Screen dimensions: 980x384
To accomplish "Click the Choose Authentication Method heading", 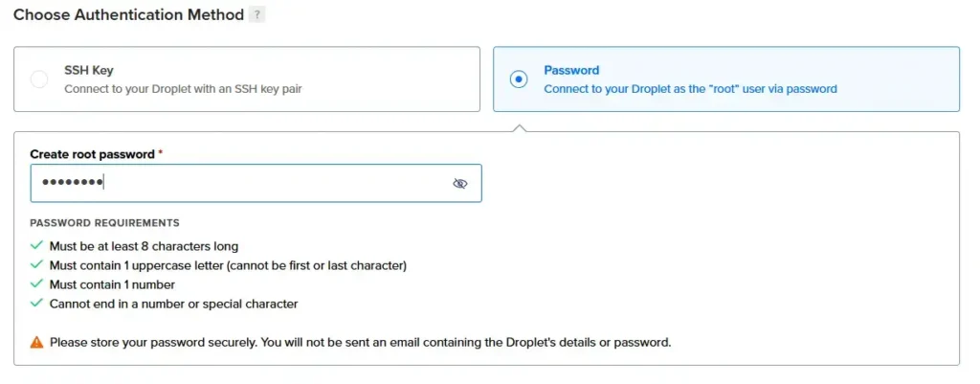I will click(x=128, y=15).
